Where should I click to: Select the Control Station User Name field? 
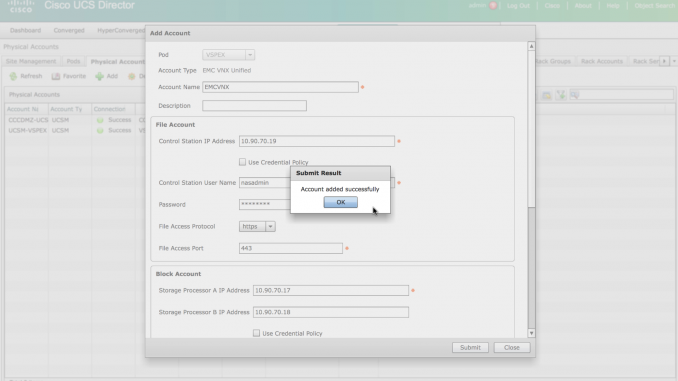pos(265,182)
